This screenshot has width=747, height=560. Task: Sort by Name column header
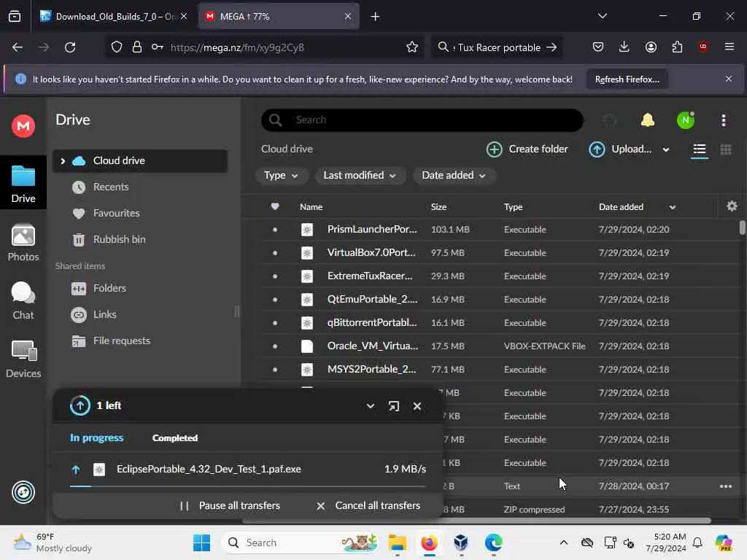(311, 207)
